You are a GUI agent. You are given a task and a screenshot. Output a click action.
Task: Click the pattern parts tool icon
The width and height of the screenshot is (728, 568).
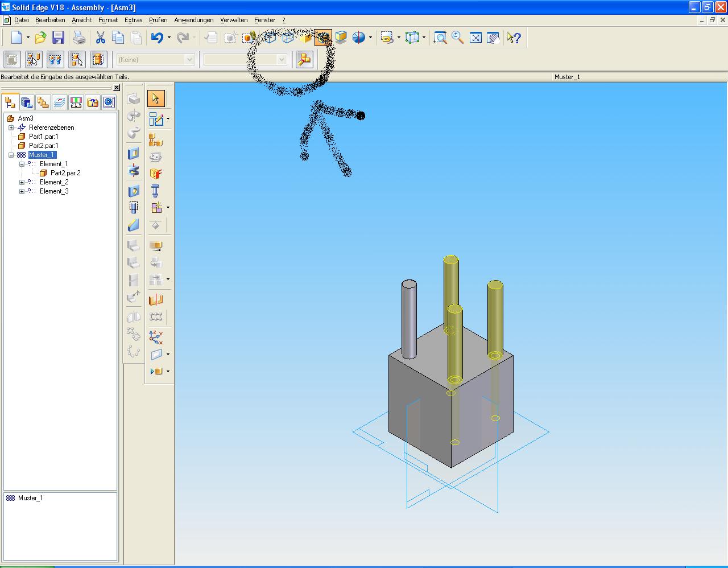point(156,316)
